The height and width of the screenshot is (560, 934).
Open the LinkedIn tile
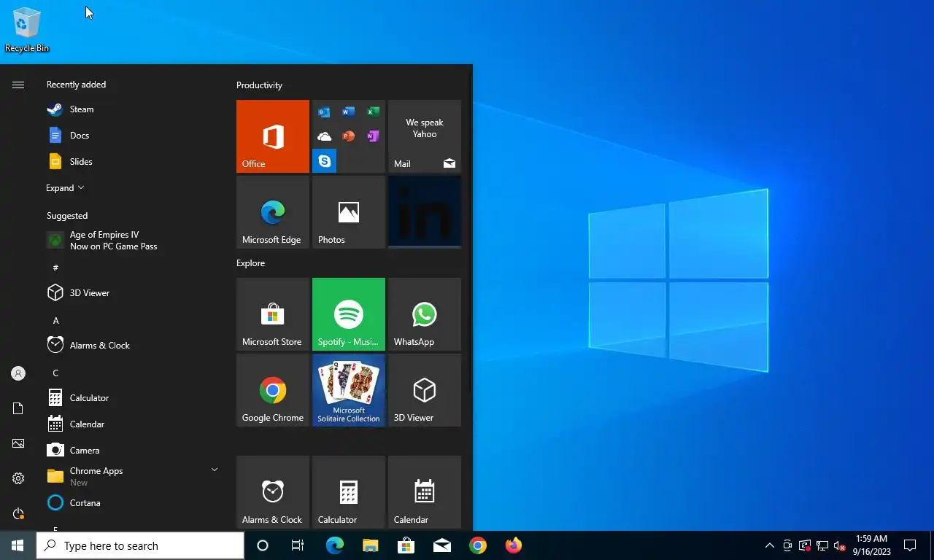pos(425,212)
